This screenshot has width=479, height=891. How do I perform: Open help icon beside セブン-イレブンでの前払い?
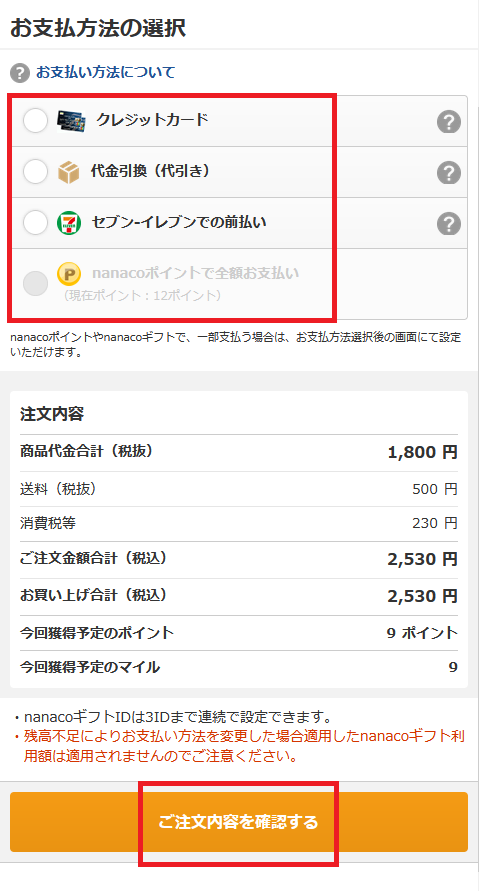pos(449,223)
